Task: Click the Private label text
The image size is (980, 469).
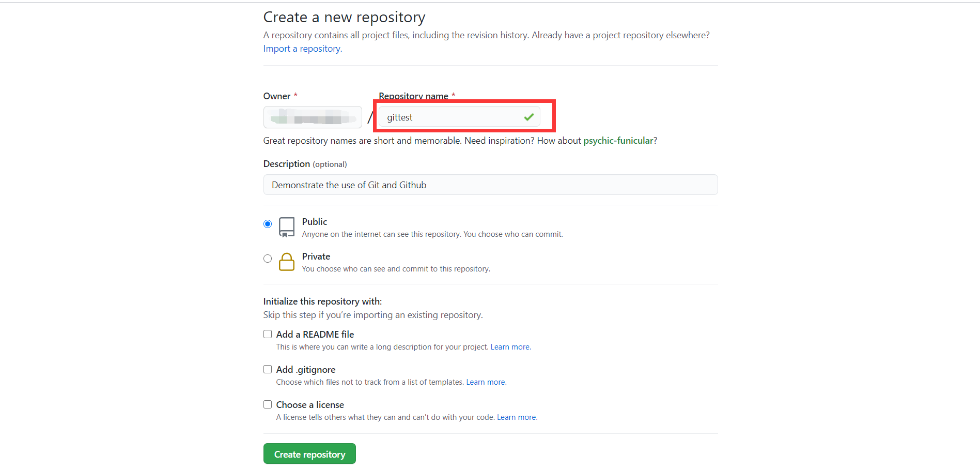Action: (316, 256)
